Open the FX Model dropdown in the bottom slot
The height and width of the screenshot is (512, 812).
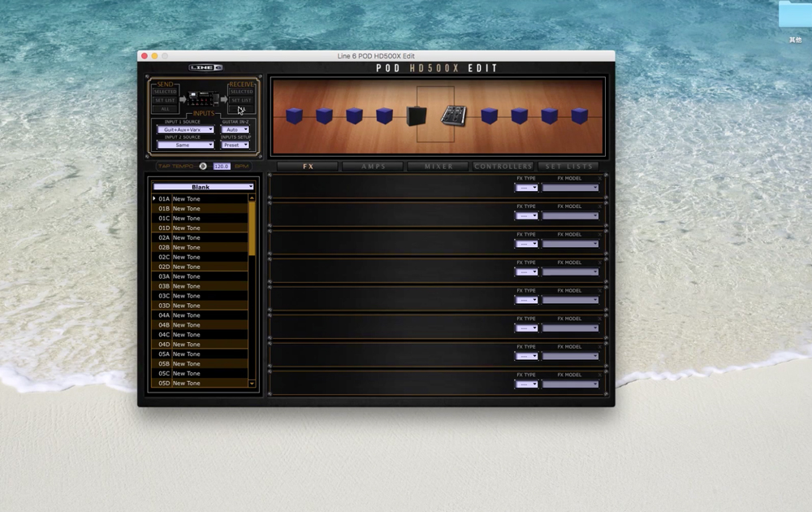570,384
